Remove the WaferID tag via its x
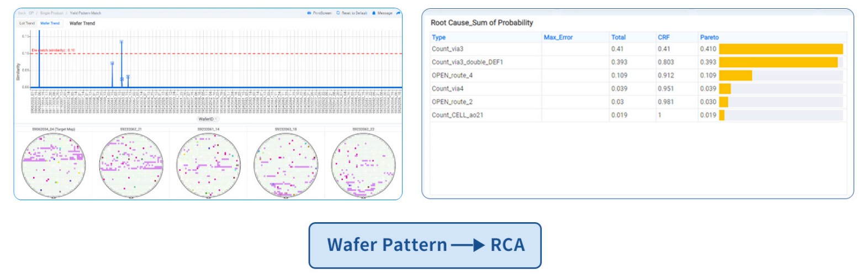The image size is (868, 279). (x=216, y=119)
